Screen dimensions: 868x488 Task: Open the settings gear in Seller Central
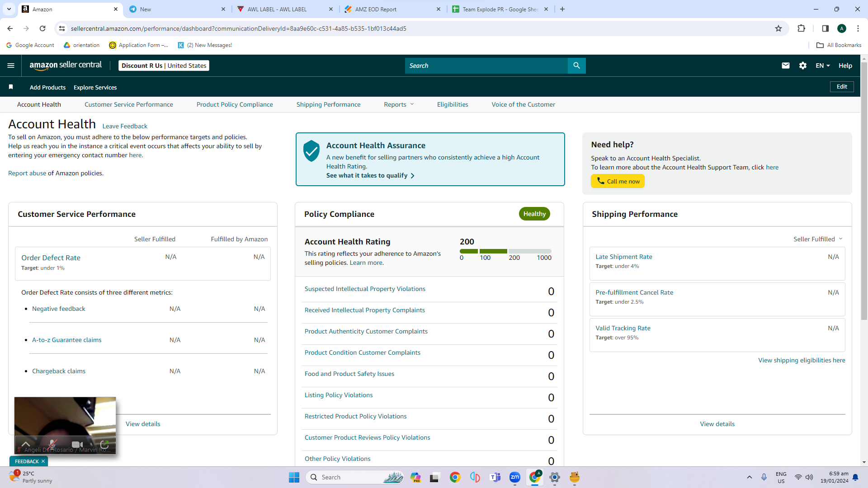point(803,66)
